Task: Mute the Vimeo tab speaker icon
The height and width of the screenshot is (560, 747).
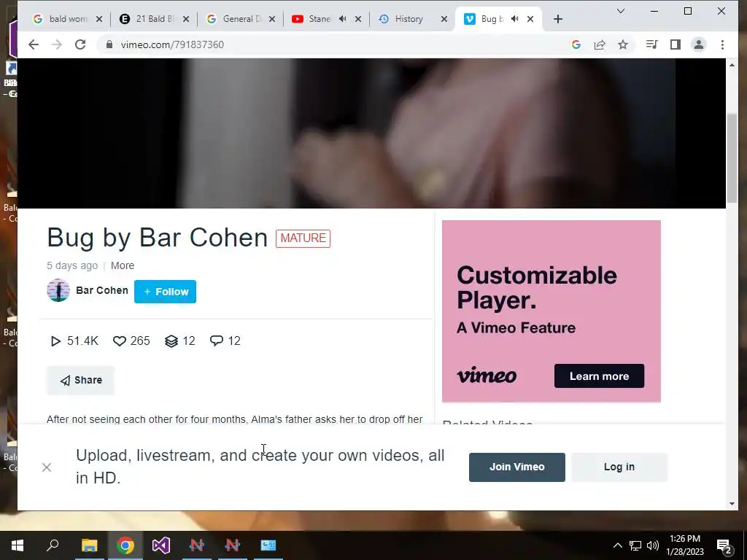Action: pyautogui.click(x=514, y=19)
